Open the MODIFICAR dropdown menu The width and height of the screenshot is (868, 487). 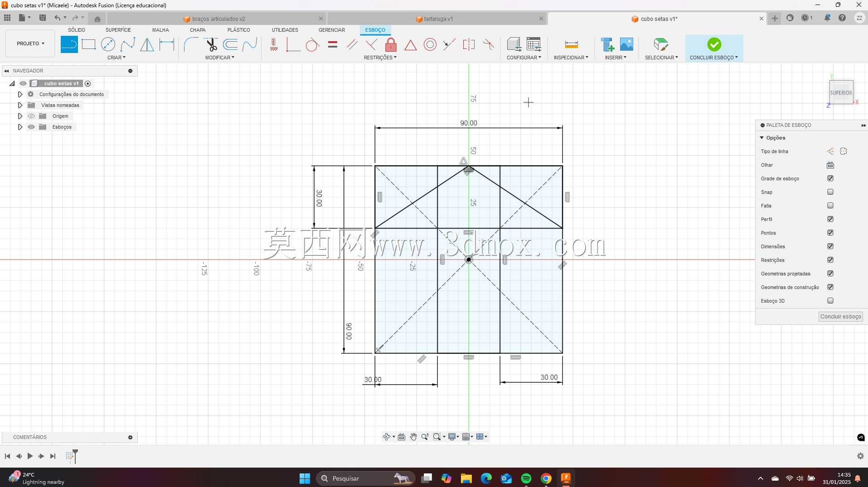(x=220, y=58)
